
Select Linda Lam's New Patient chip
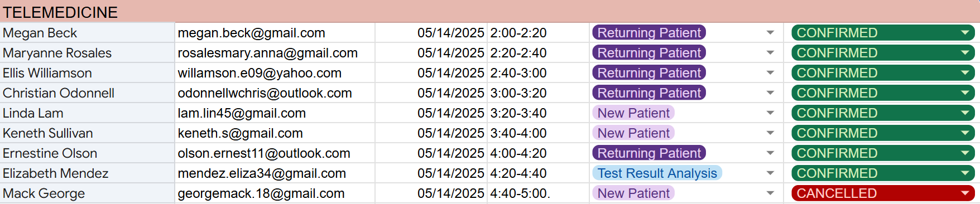(x=633, y=113)
